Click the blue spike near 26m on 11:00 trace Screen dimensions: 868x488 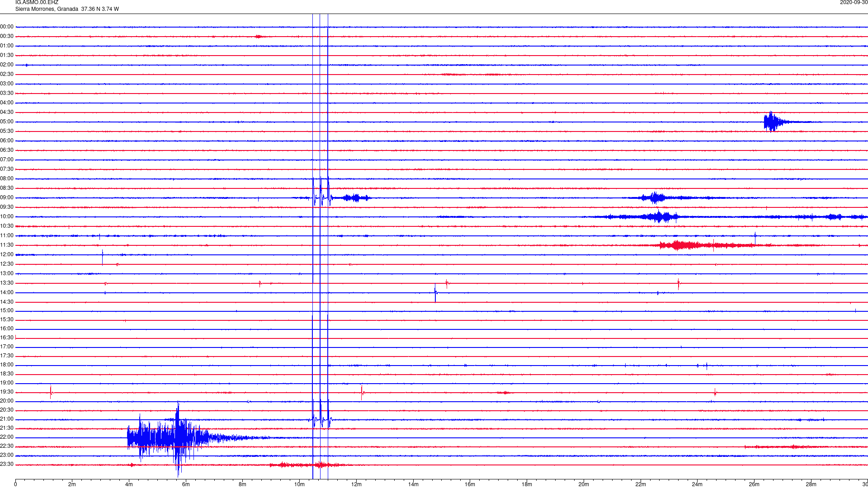(x=755, y=237)
